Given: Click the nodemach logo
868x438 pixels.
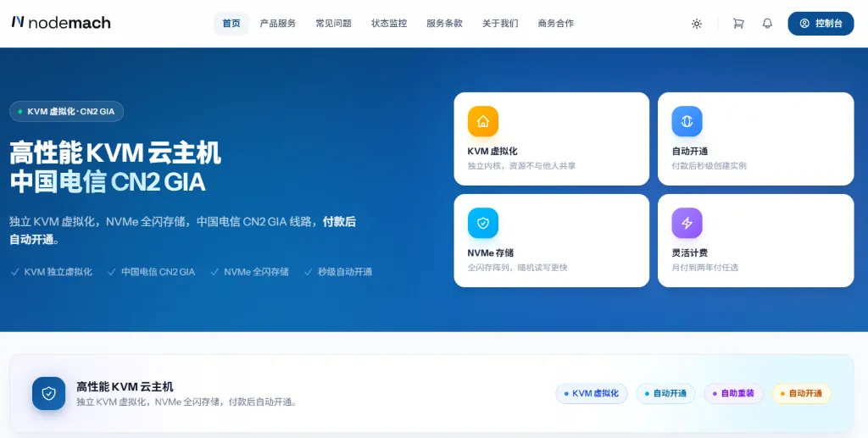Looking at the screenshot, I should 61,22.
